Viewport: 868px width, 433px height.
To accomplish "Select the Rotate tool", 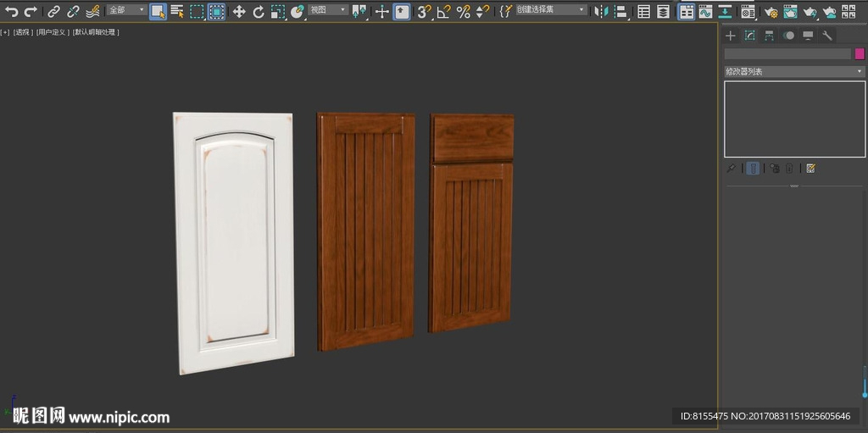I will pyautogui.click(x=259, y=11).
